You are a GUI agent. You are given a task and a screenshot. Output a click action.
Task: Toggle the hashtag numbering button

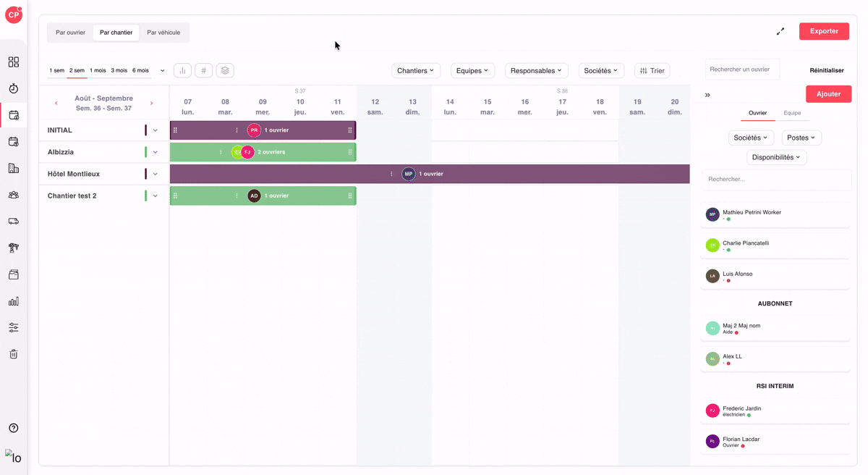click(203, 70)
